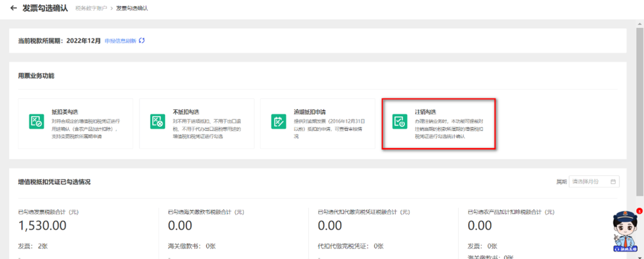The height and width of the screenshot is (259, 644).
Task: Open the calendar icon in the month picker
Action: point(613,181)
